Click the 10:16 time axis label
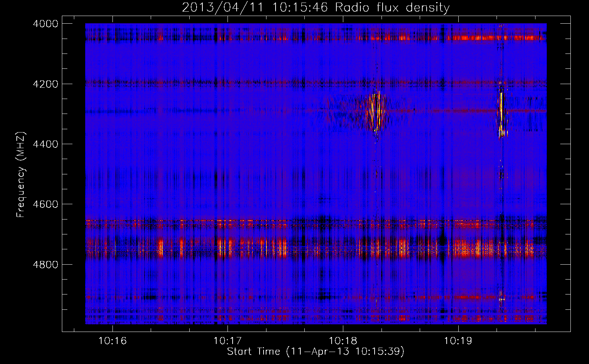The height and width of the screenshot is (364, 589). point(112,341)
